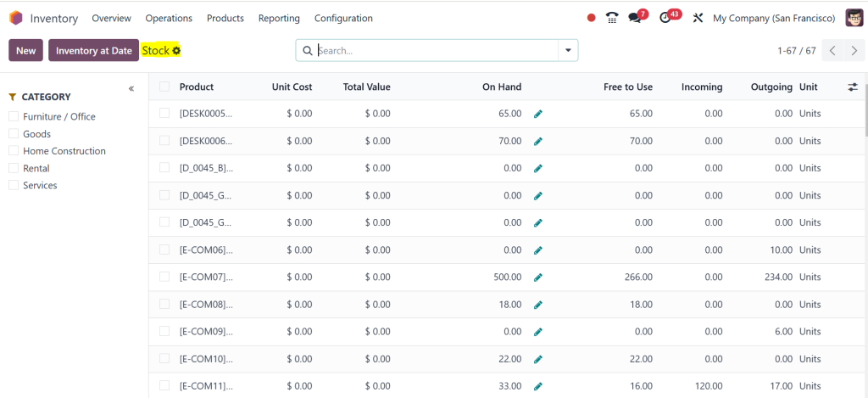Open the company switcher My Company (San Francisco)
868x398 pixels.
click(774, 19)
